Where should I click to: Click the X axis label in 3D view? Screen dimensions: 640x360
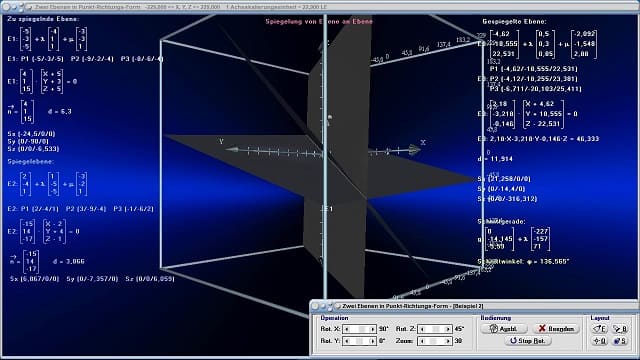pos(423,142)
